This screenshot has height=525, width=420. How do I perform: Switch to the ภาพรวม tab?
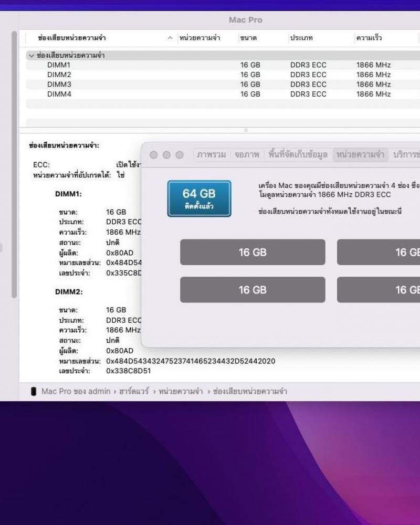212,155
